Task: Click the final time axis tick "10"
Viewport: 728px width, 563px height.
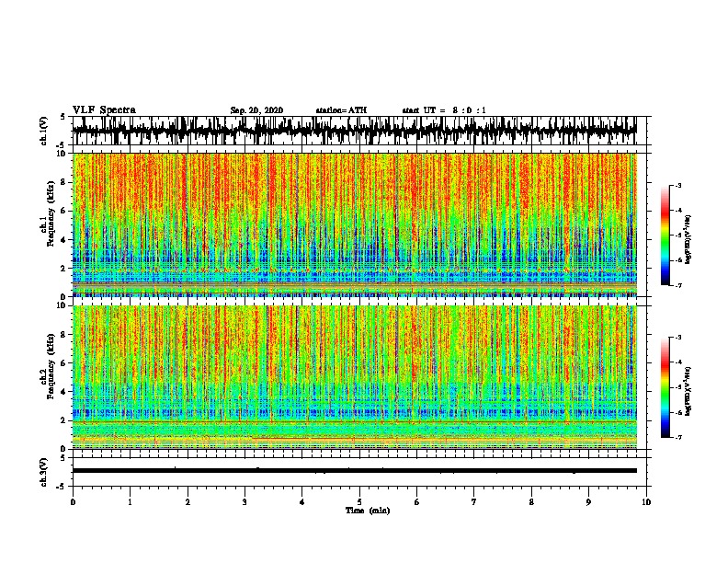Action: click(x=646, y=502)
